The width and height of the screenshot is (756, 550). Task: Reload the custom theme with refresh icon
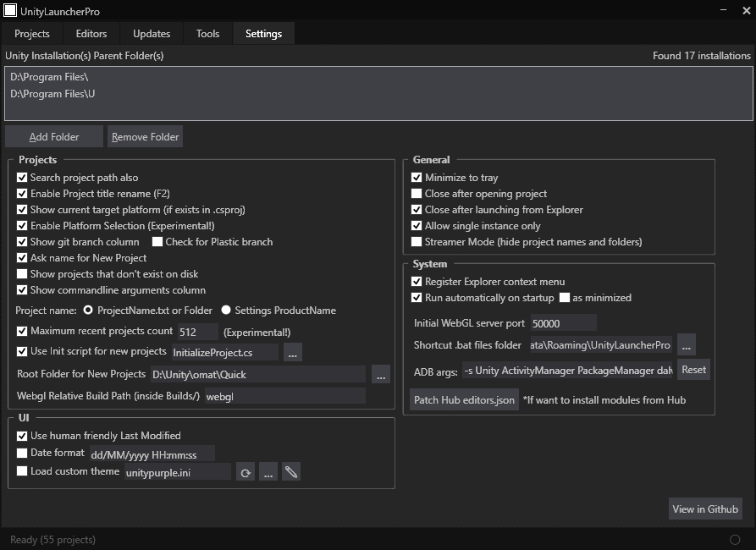246,472
